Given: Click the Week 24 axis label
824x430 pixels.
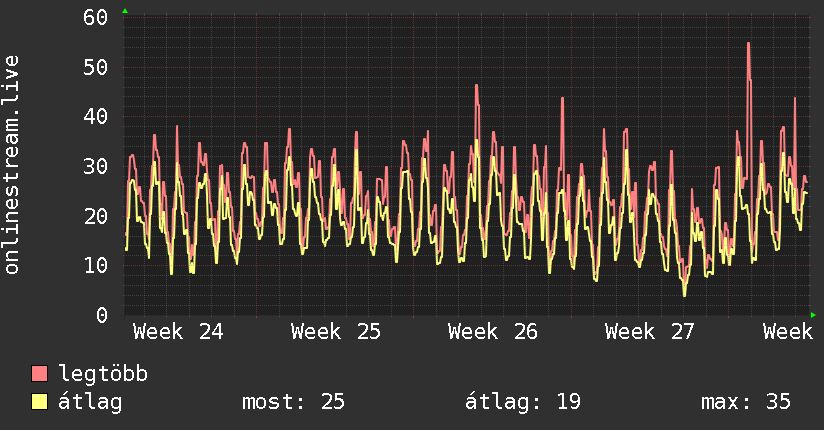Looking at the screenshot, I should [x=178, y=332].
